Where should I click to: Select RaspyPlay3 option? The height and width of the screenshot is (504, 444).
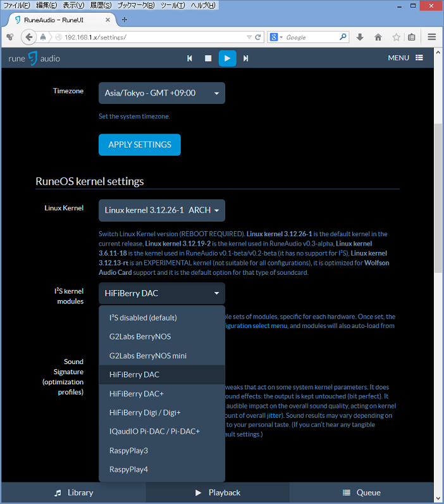[x=162, y=451]
